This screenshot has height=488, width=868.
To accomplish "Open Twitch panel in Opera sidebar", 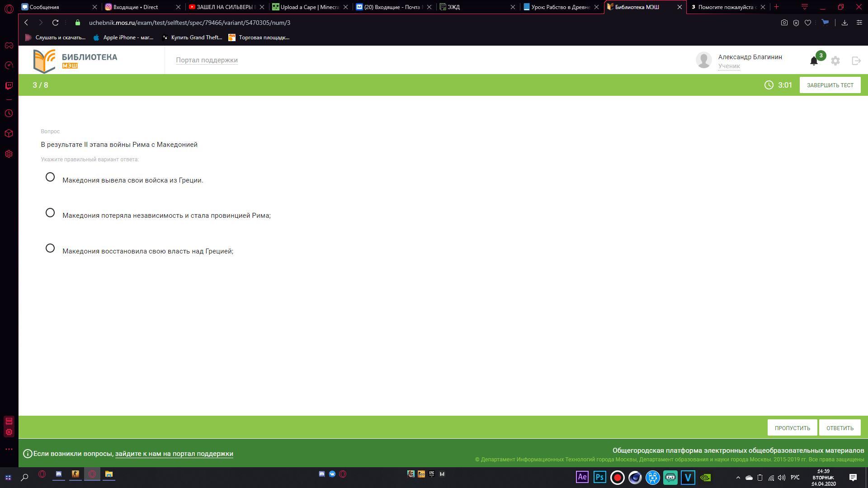I will pyautogui.click(x=9, y=85).
